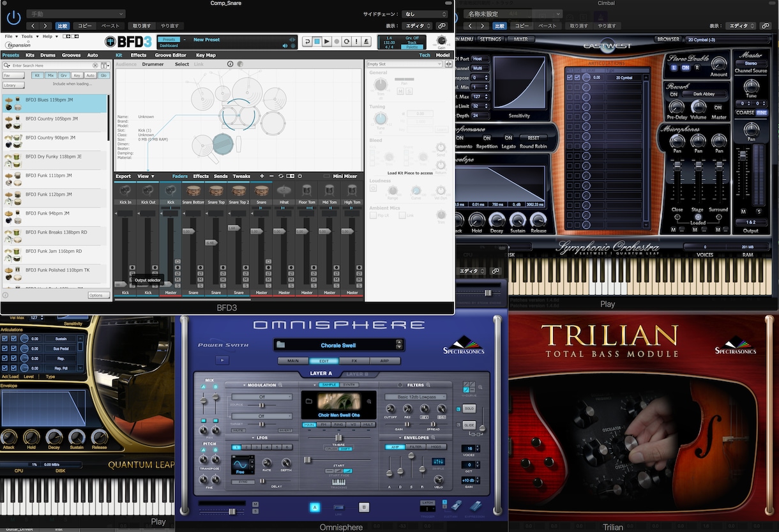Click the EastWest BROWSER button
The width and height of the screenshot is (779, 532).
(x=668, y=39)
